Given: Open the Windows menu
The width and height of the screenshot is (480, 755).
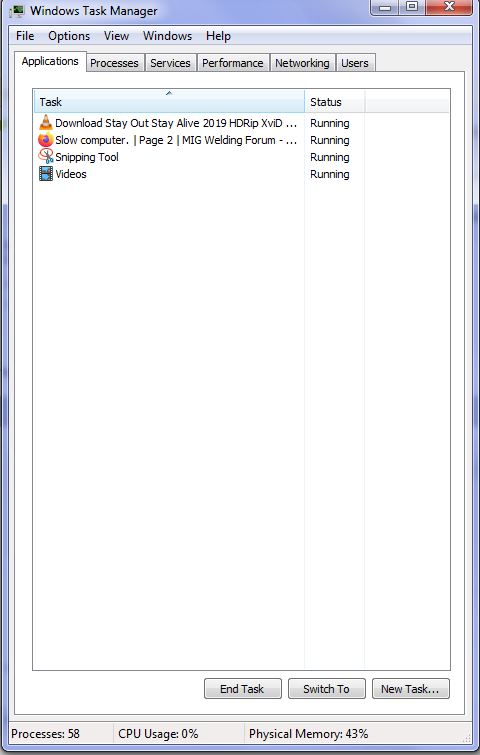Looking at the screenshot, I should coord(168,36).
